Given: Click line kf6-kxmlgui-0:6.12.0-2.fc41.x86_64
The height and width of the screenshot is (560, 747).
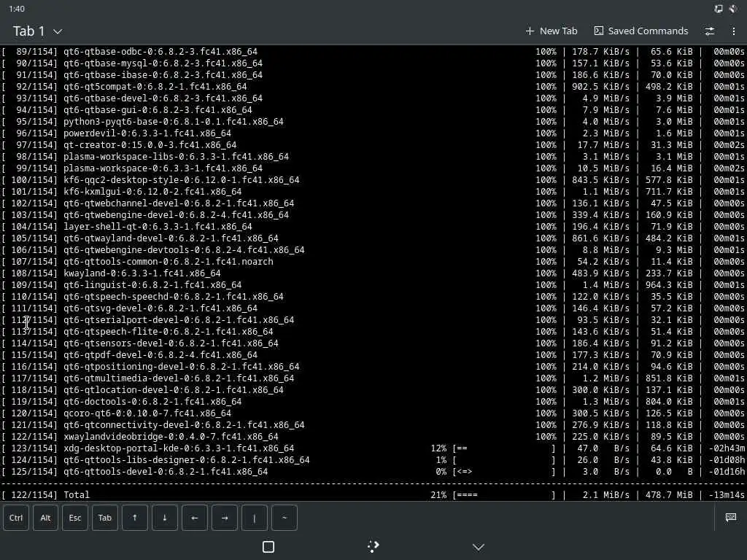Looking at the screenshot, I should click(152, 192).
